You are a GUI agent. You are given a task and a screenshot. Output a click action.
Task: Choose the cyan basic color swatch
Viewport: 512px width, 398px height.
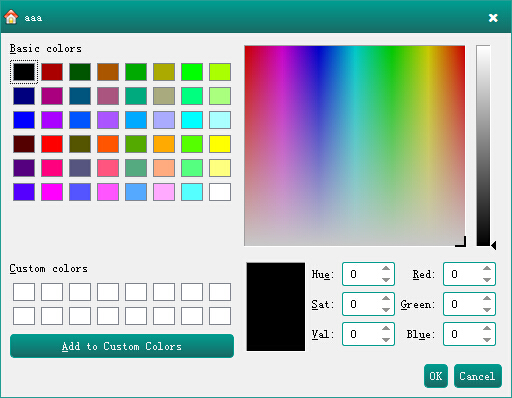pos(192,120)
